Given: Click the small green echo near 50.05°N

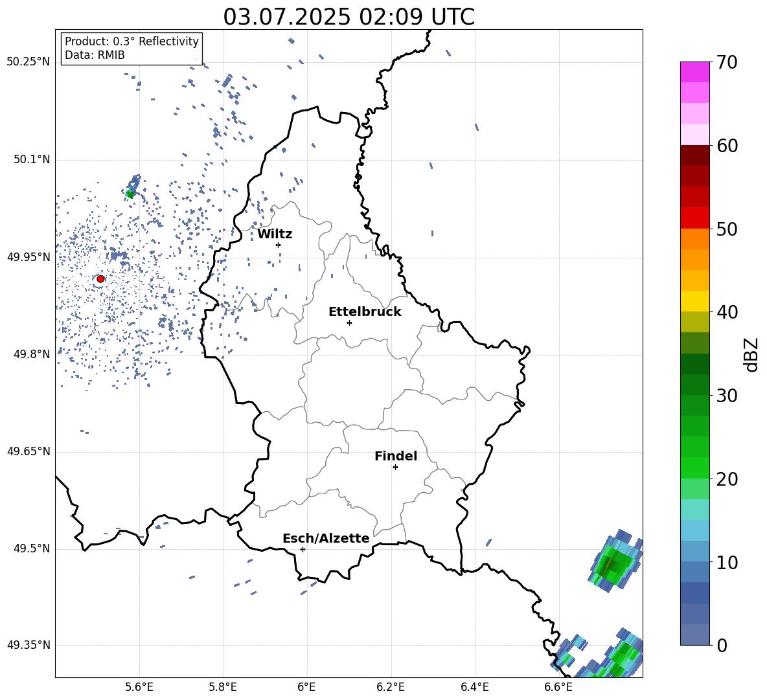Looking at the screenshot, I should [130, 194].
